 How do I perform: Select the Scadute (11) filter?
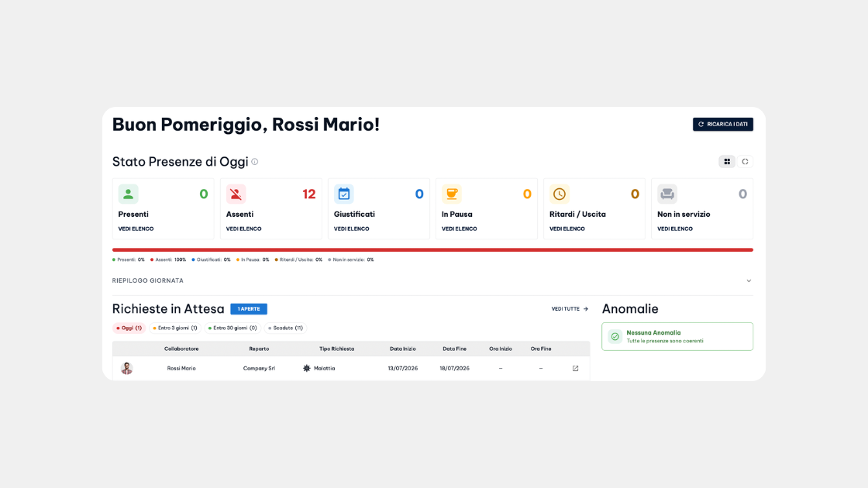[285, 328]
